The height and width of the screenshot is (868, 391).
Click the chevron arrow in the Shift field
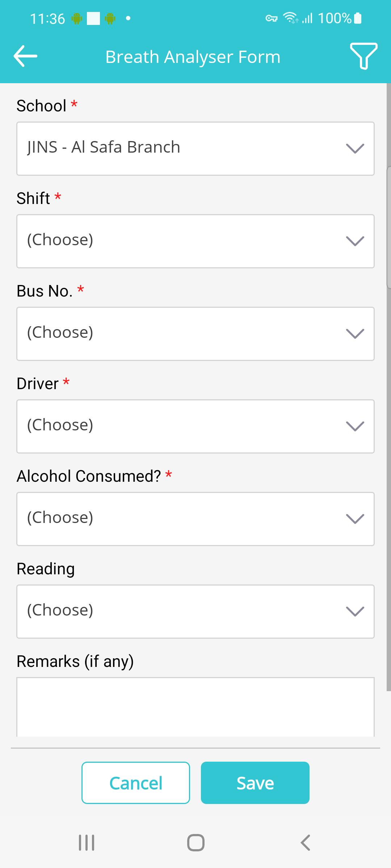pyautogui.click(x=355, y=241)
